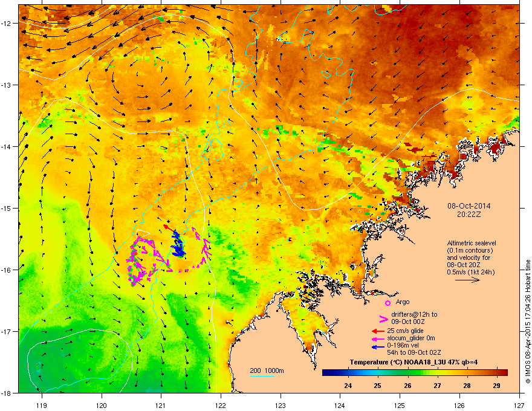
Task: Click the longitude axis label 122
Action: click(221, 405)
